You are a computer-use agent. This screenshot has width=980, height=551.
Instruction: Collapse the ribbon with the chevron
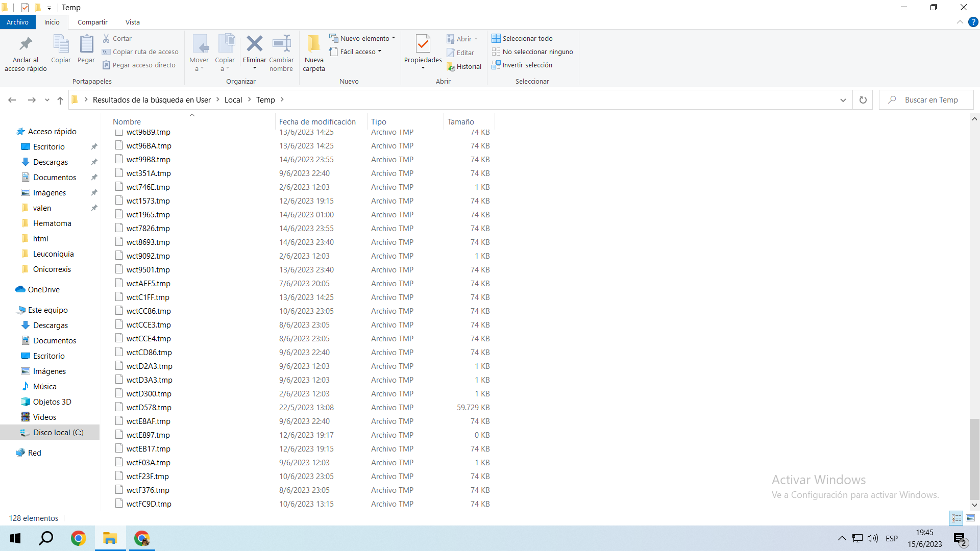(x=960, y=22)
